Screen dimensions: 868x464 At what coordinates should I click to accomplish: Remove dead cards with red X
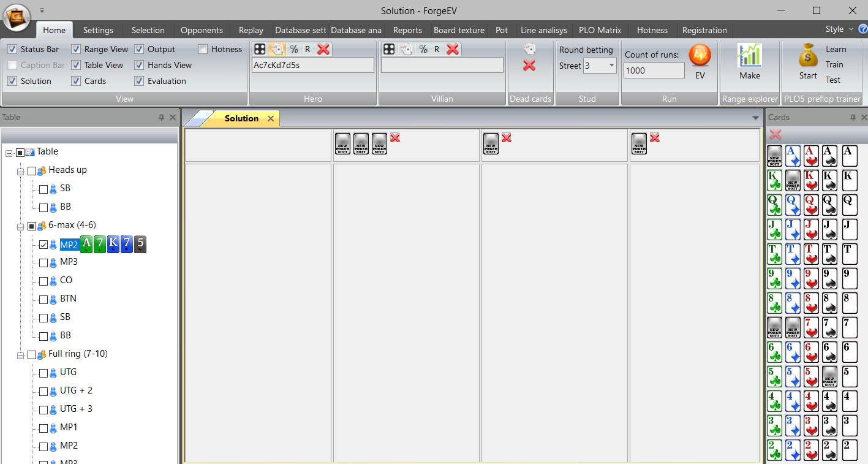tap(529, 66)
